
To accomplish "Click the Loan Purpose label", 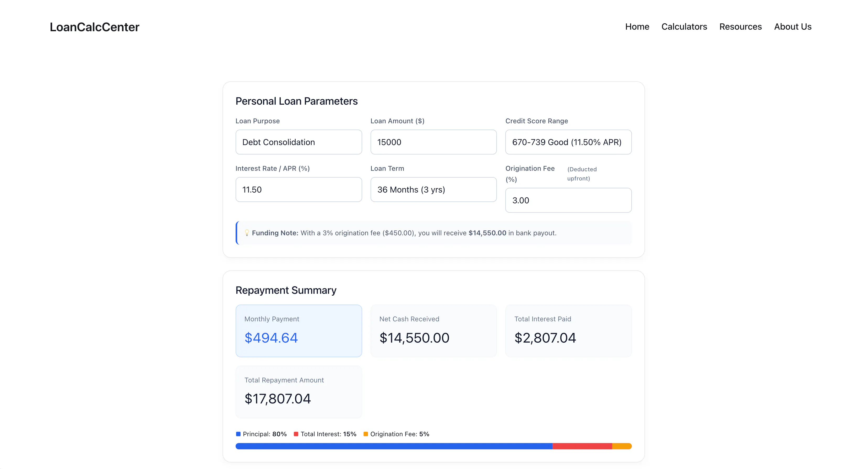I will pyautogui.click(x=257, y=121).
